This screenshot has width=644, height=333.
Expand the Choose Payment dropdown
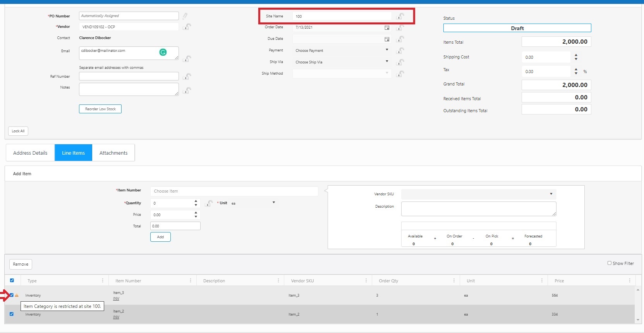coord(342,50)
